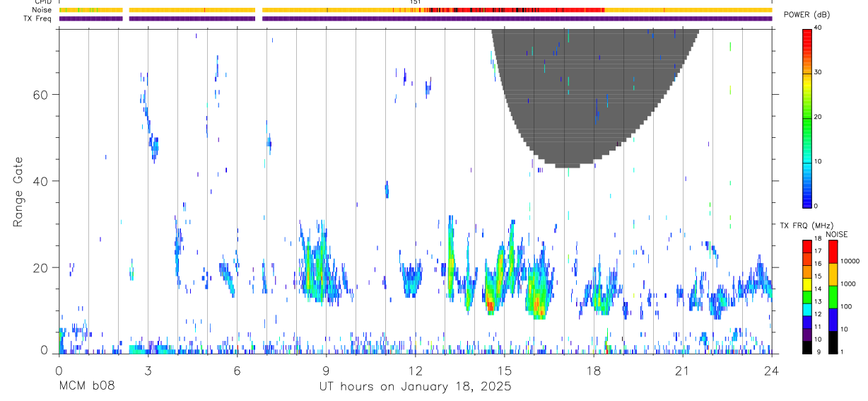The width and height of the screenshot is (868, 401).
Task: Click the 'TX Freq' row label at top
Action: pyautogui.click(x=37, y=18)
